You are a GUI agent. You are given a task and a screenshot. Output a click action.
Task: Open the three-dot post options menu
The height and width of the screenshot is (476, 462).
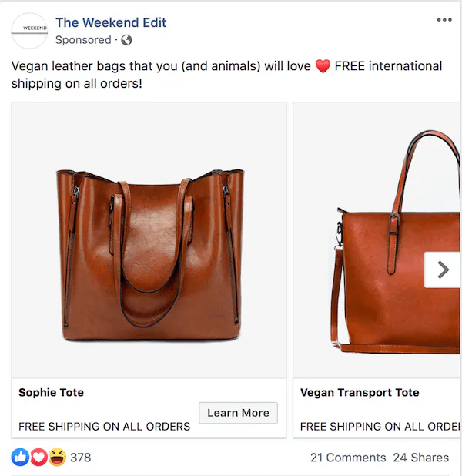[x=444, y=20]
